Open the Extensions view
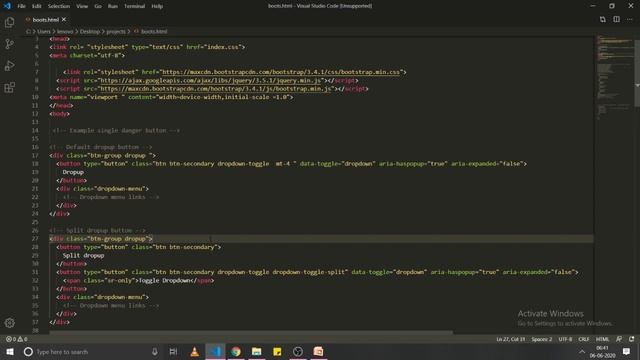Screen dimensions: 640x360 point(9,87)
